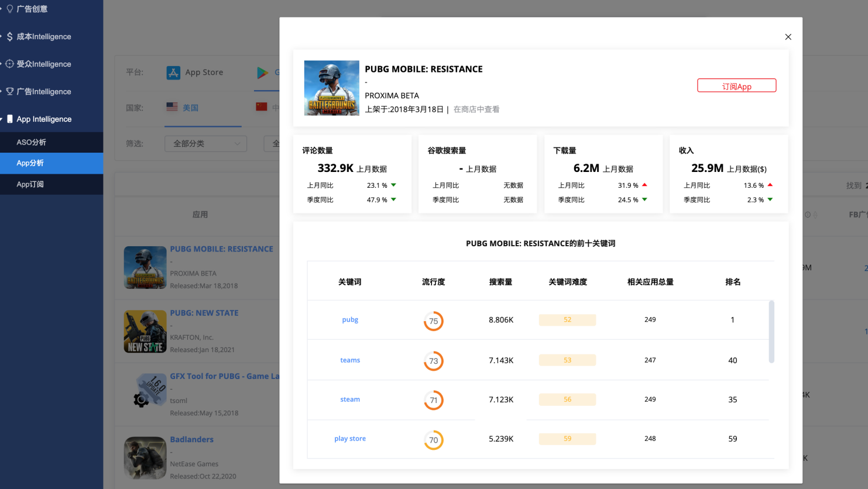Click the 相关应用总量 column header
This screenshot has height=489, width=868.
click(650, 282)
